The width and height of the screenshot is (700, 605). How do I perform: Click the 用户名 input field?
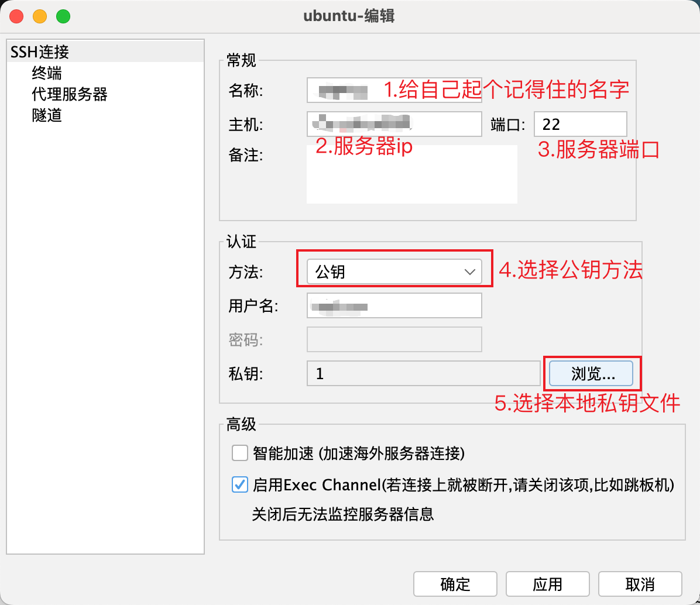(394, 305)
